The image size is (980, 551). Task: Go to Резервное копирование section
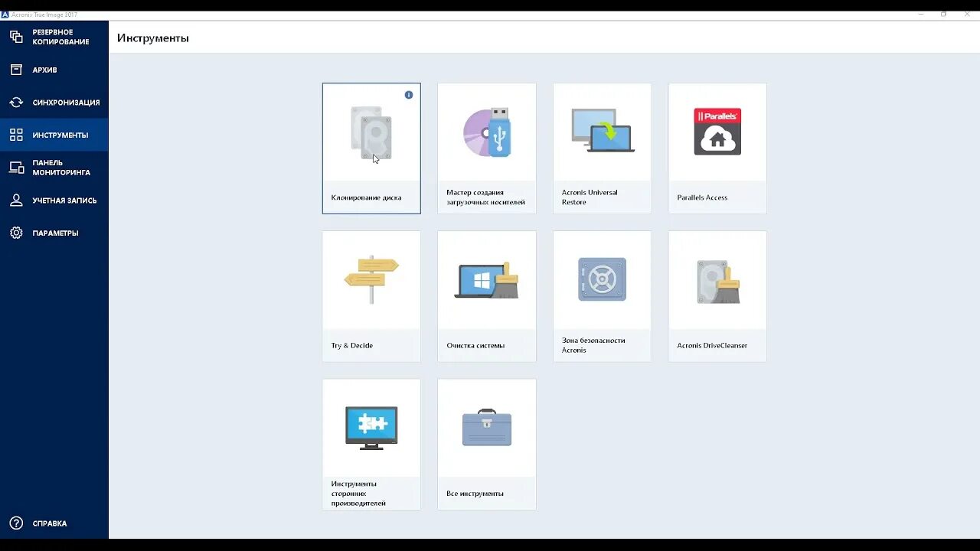60,37
